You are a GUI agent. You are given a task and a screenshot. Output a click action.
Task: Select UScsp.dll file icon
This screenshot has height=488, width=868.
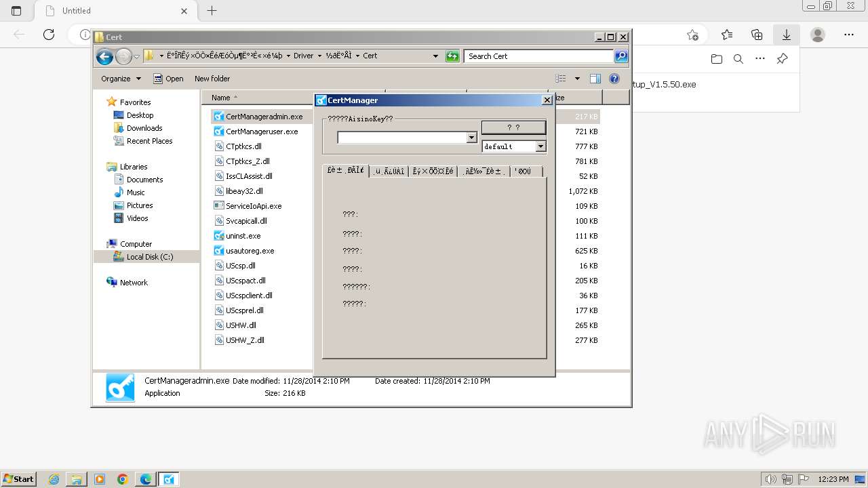(x=218, y=266)
